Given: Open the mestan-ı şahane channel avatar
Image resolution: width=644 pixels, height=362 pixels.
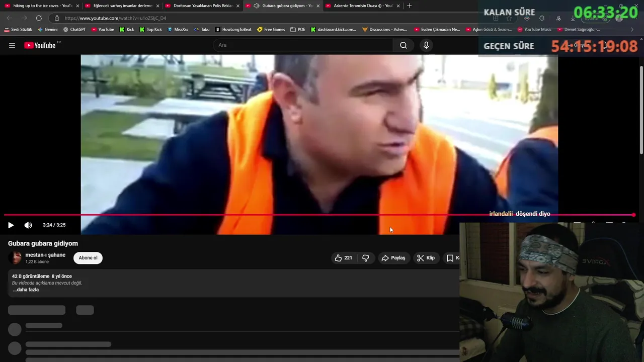Looking at the screenshot, I should pyautogui.click(x=15, y=258).
